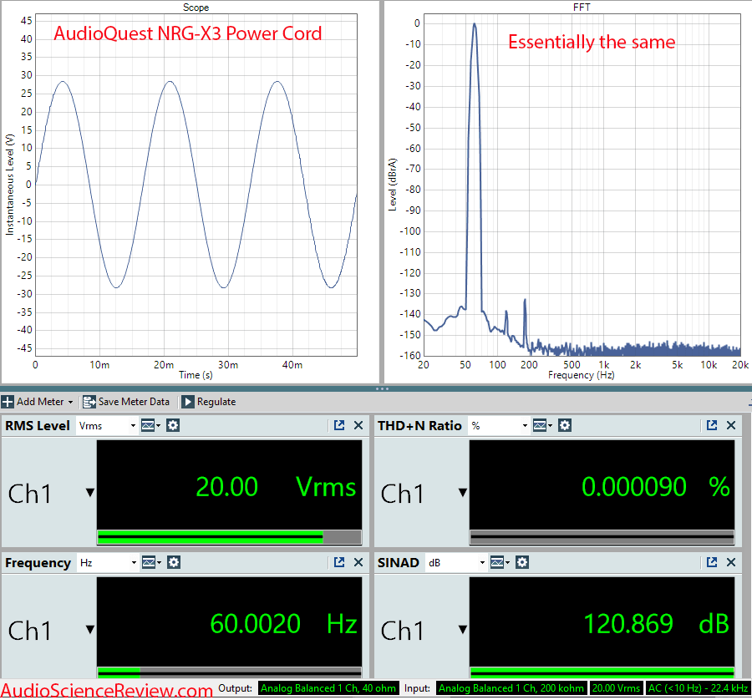This screenshot has height=700, width=752.
Task: Open RMS Level meter settings gear
Action: coord(173,425)
